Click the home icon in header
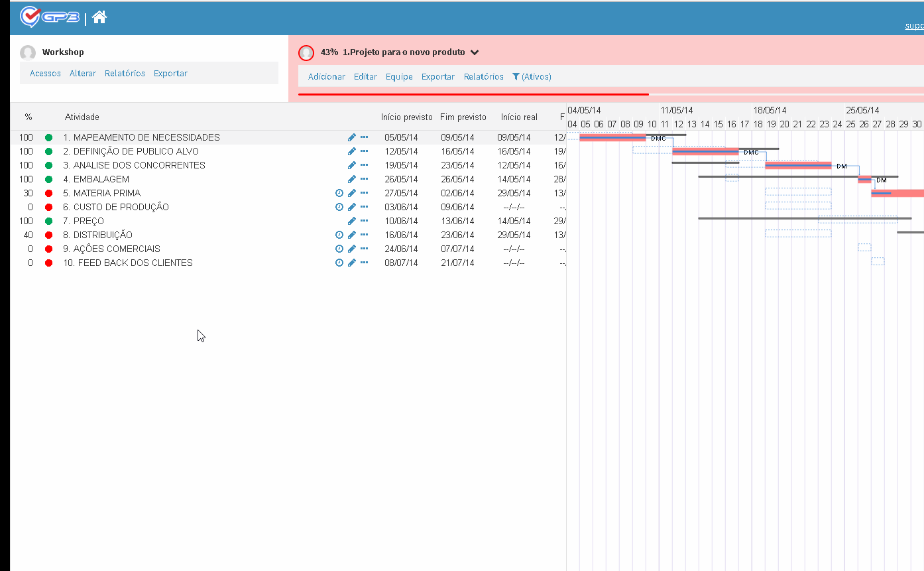Image resolution: width=924 pixels, height=571 pixels. click(99, 17)
